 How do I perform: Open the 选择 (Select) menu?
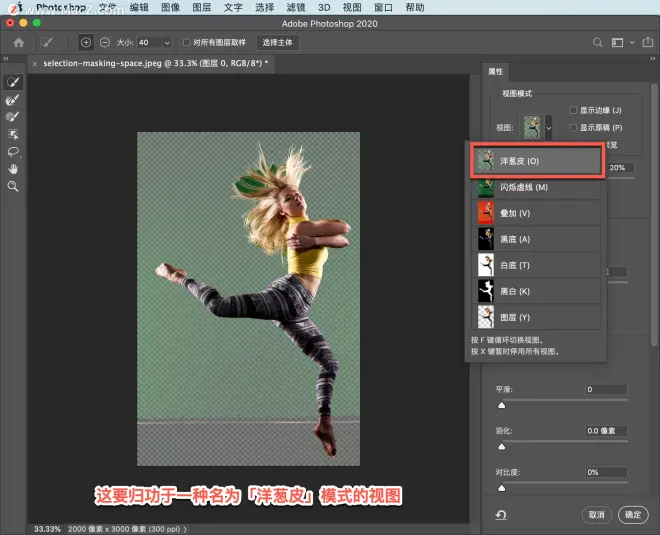(264, 8)
